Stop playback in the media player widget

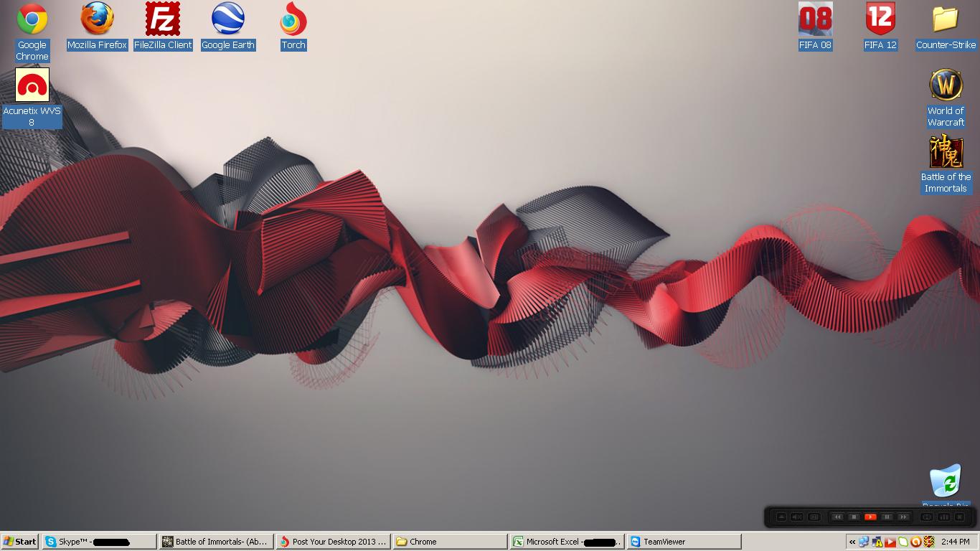(854, 517)
